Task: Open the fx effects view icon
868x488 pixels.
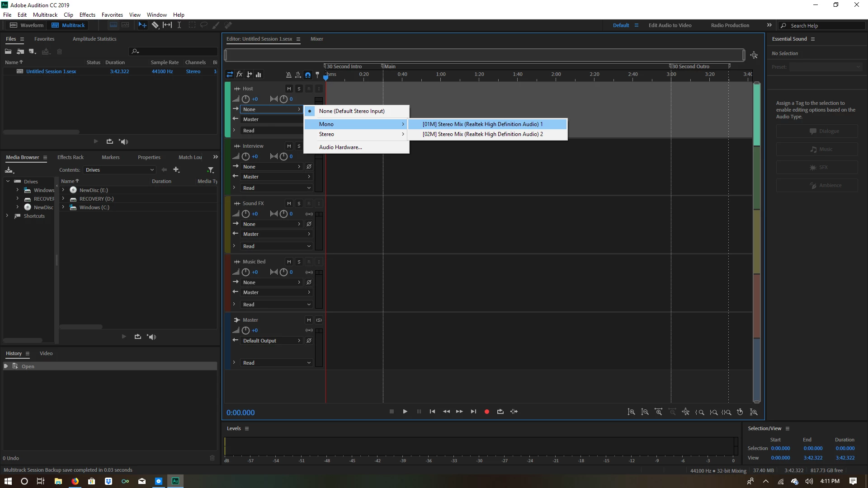Action: click(x=240, y=75)
